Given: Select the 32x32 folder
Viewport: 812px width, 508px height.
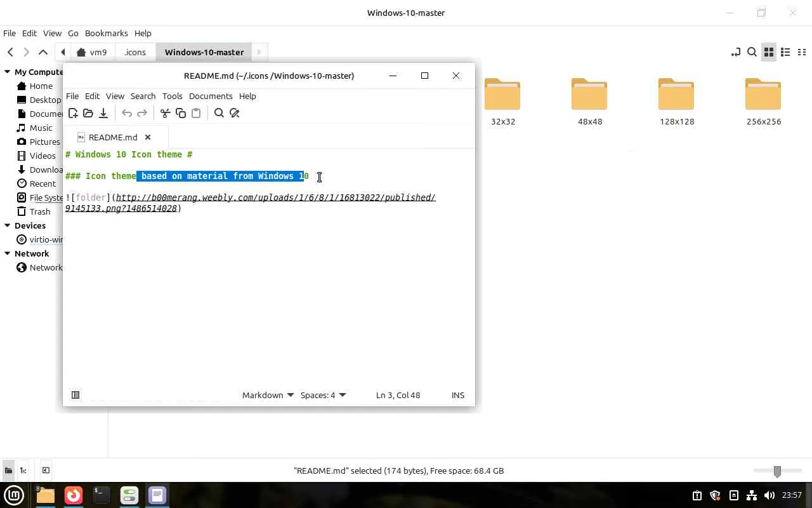Looking at the screenshot, I should click(502, 102).
